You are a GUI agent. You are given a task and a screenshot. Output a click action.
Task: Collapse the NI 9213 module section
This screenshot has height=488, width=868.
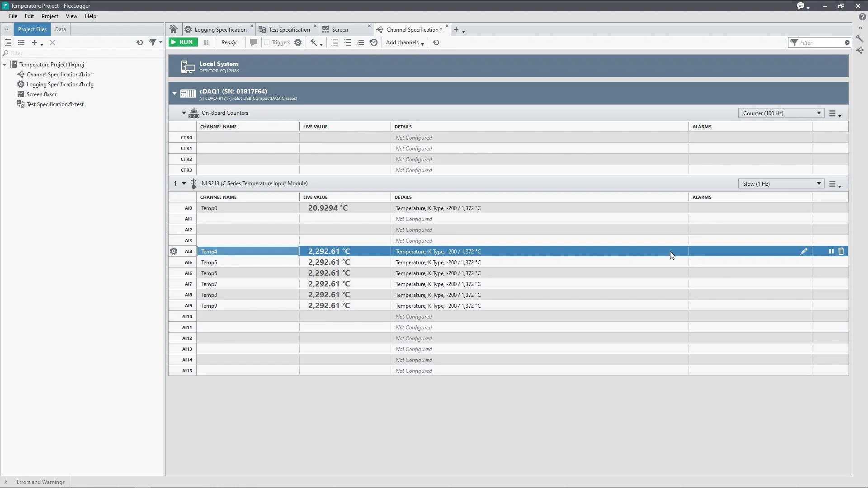pyautogui.click(x=184, y=183)
